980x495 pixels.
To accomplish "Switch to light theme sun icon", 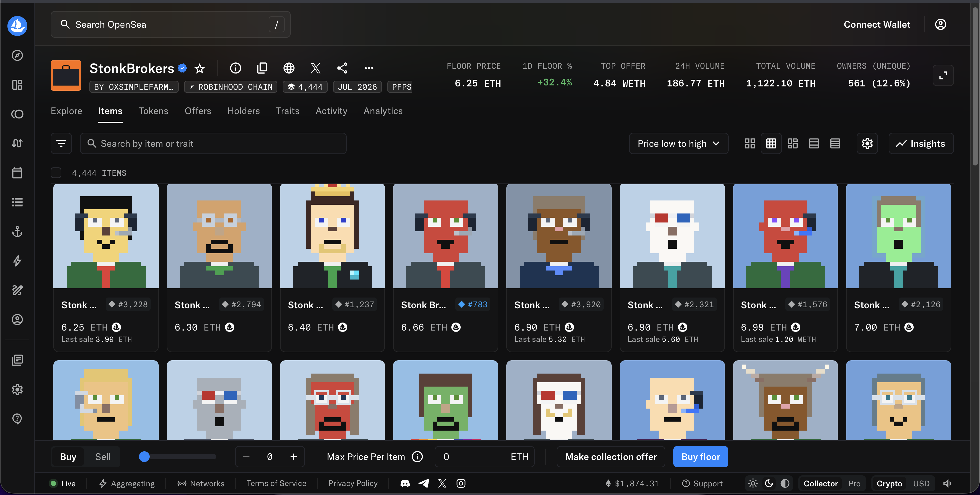I will pyautogui.click(x=753, y=484).
